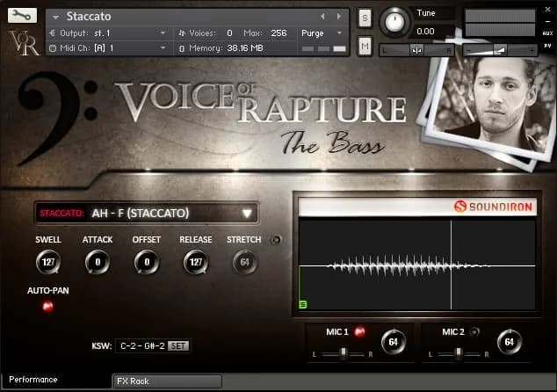Click the OFFSET knob showing 0

[x=147, y=262]
